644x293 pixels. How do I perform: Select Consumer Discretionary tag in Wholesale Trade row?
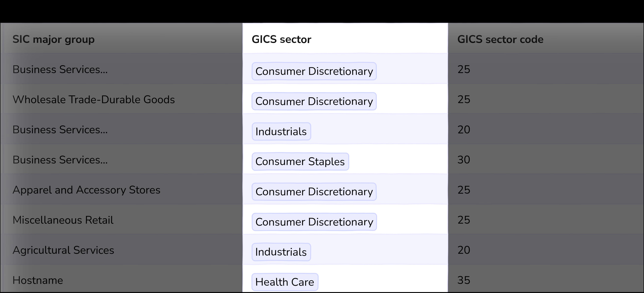(314, 101)
